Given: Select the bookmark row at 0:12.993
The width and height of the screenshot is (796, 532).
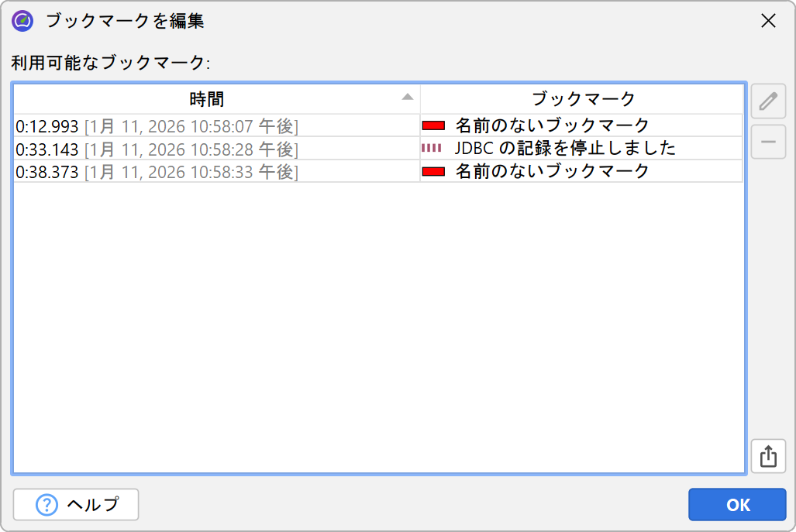Looking at the screenshot, I should click(157, 125).
